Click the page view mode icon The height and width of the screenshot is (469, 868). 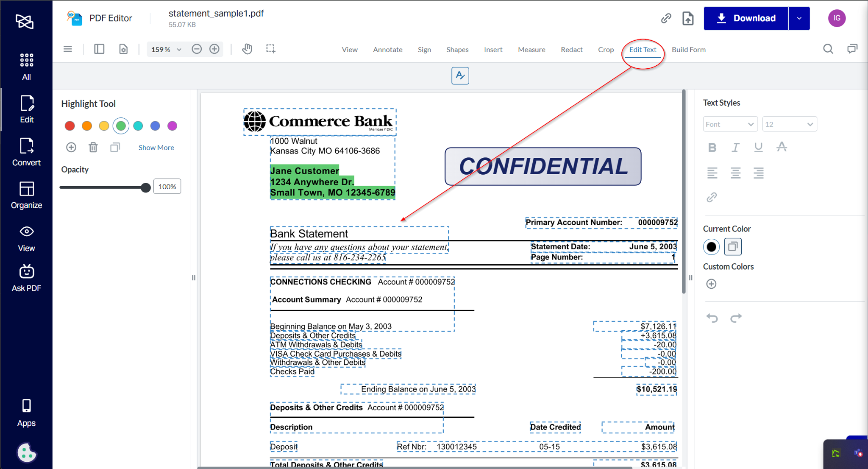click(x=123, y=49)
